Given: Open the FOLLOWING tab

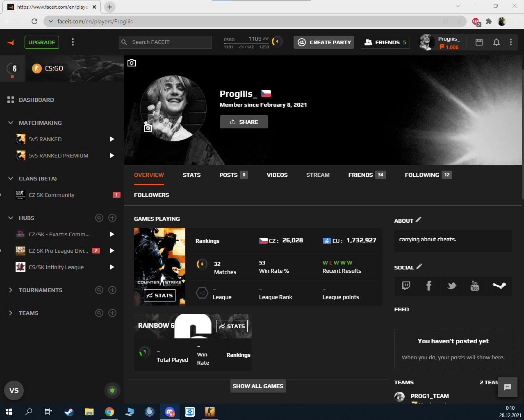Looking at the screenshot, I should 428,175.
